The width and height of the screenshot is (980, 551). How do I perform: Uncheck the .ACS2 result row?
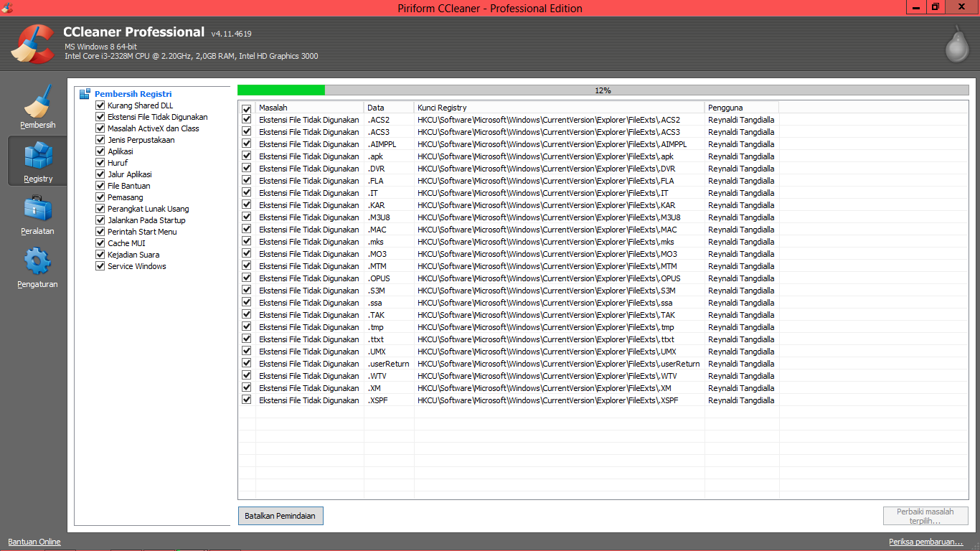(x=247, y=120)
